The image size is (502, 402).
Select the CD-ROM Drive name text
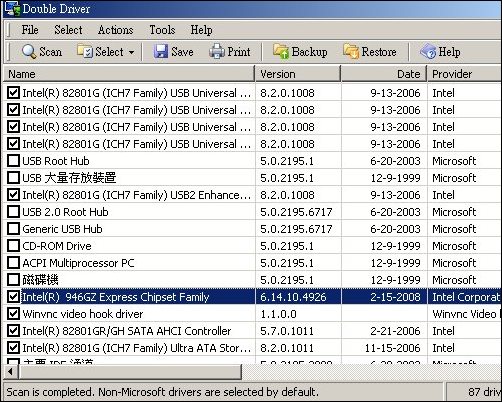[x=57, y=246]
